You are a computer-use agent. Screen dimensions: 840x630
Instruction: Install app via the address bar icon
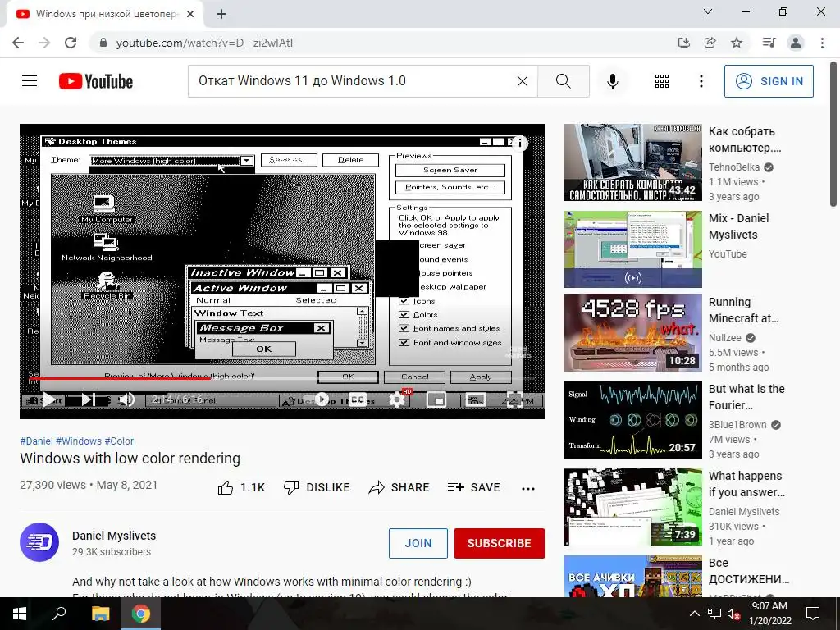[x=683, y=43]
